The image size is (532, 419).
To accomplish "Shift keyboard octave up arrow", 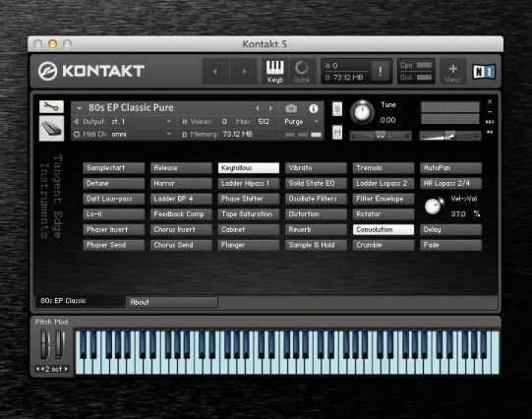I will coord(66,369).
